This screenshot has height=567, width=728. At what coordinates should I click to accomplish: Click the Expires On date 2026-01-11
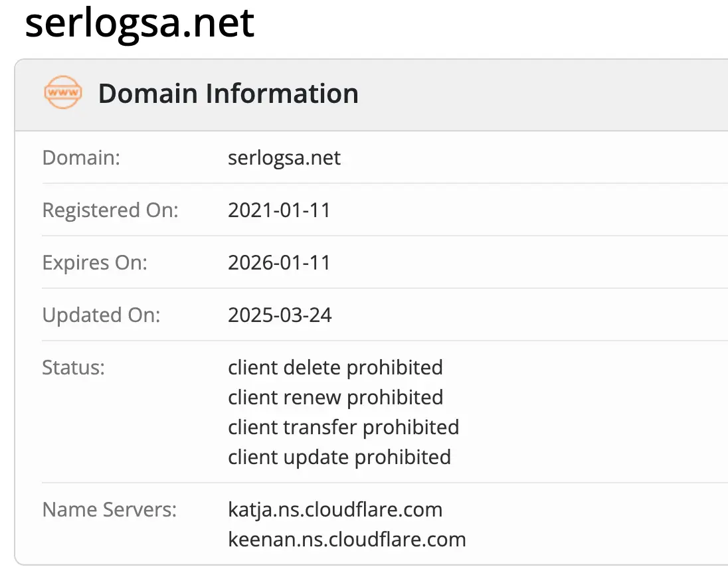(279, 263)
